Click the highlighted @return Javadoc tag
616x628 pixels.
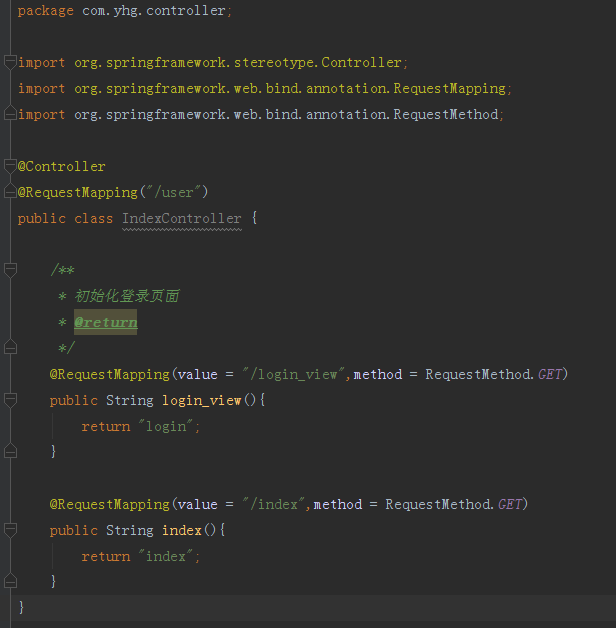[x=106, y=322]
